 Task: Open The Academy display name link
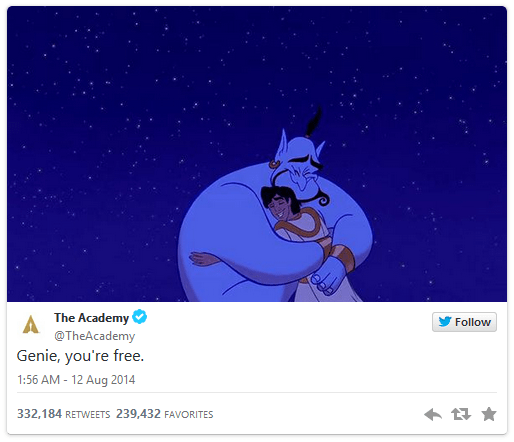pos(91,318)
